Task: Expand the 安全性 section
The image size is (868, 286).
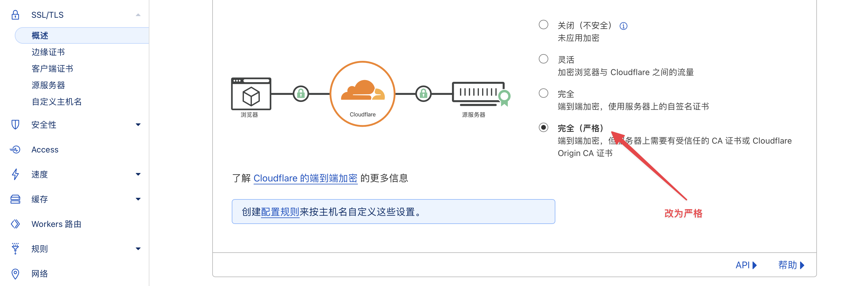Action: pyautogui.click(x=138, y=124)
